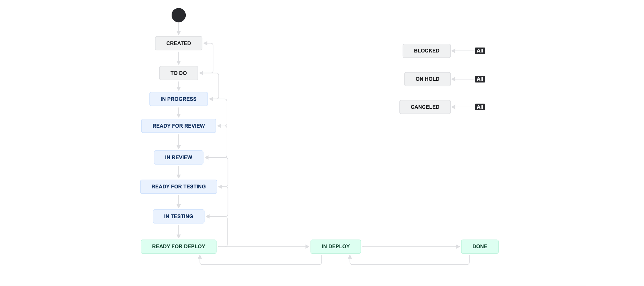
Task: Click the return transition line below DONE
Action: (x=409, y=264)
